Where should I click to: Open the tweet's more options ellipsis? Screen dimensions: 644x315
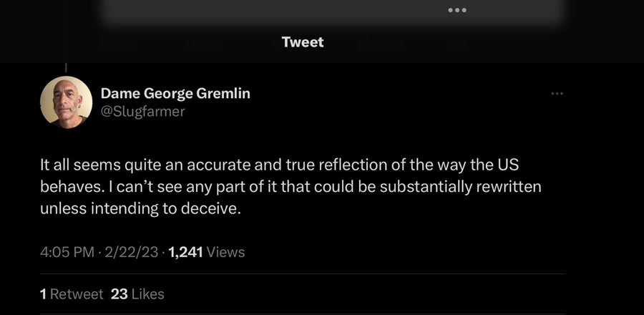point(557,94)
